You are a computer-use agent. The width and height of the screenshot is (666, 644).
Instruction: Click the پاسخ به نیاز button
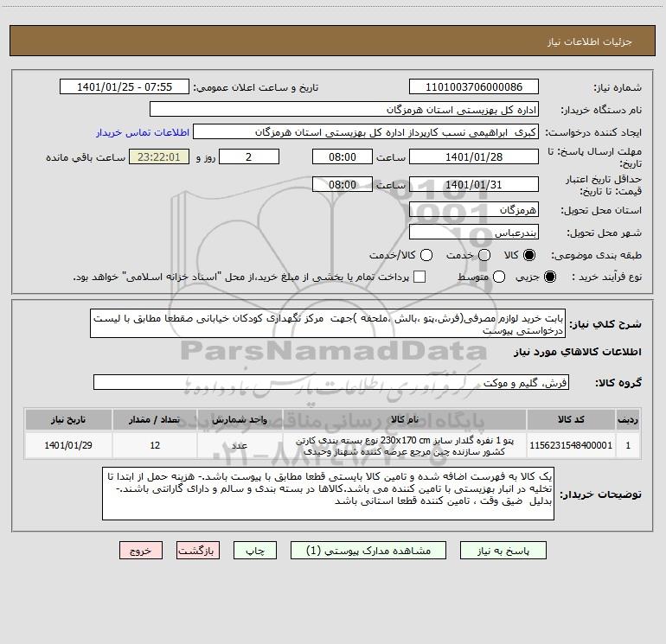coord(503,550)
